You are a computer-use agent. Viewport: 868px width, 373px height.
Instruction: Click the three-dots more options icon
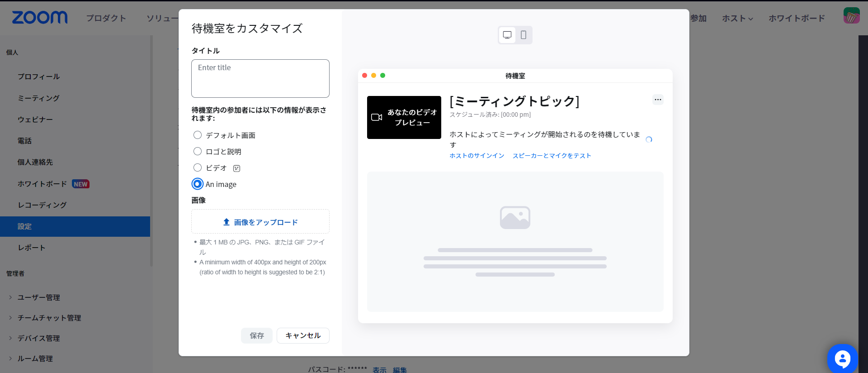(x=658, y=100)
